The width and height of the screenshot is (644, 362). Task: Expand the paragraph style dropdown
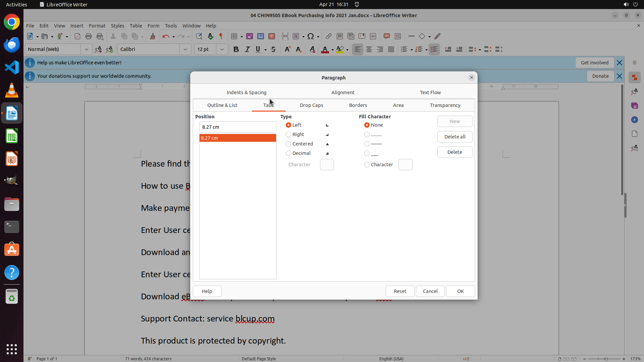[87, 49]
